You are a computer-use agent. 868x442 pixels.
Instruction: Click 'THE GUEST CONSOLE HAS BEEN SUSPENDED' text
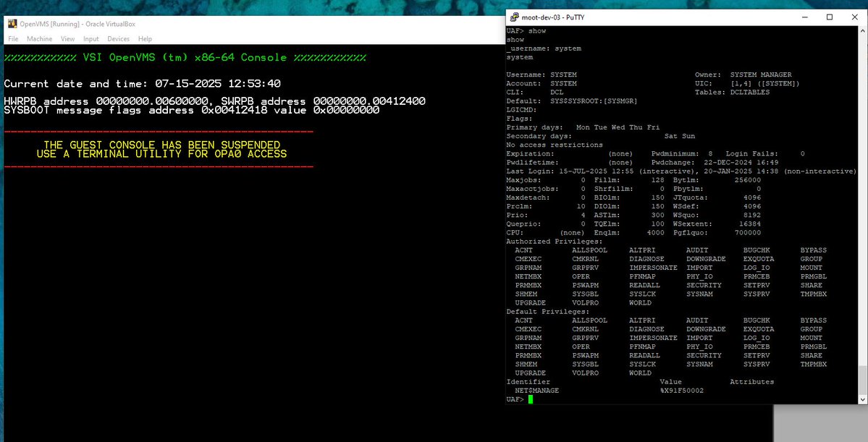tap(161, 145)
